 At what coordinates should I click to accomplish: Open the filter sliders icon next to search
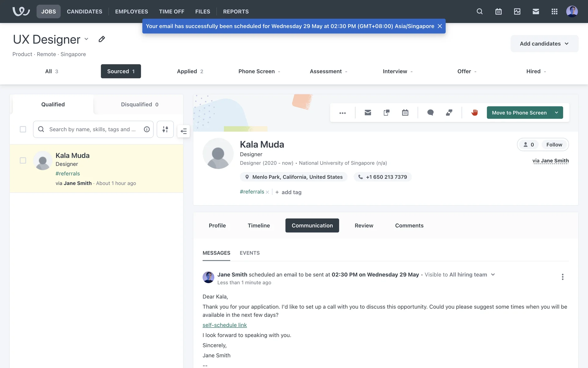165,129
